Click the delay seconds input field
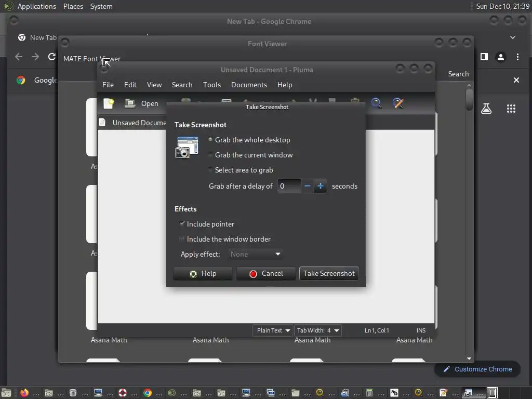 point(289,186)
